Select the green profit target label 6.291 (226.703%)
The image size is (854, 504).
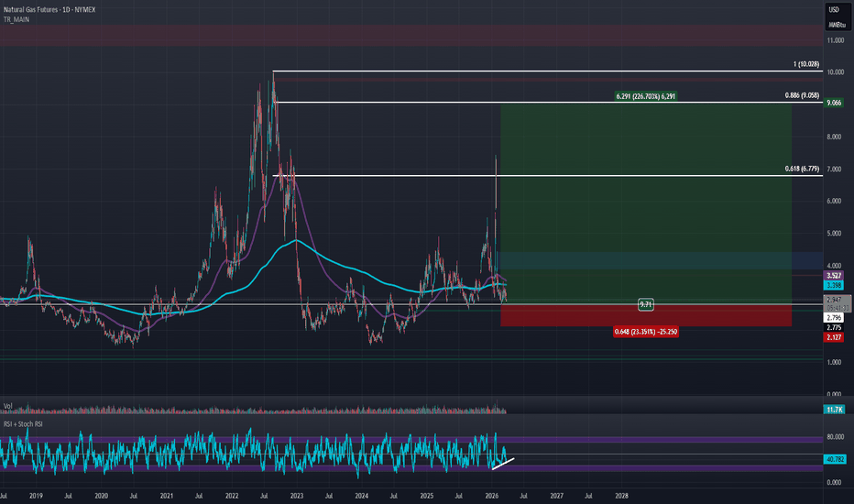click(646, 96)
